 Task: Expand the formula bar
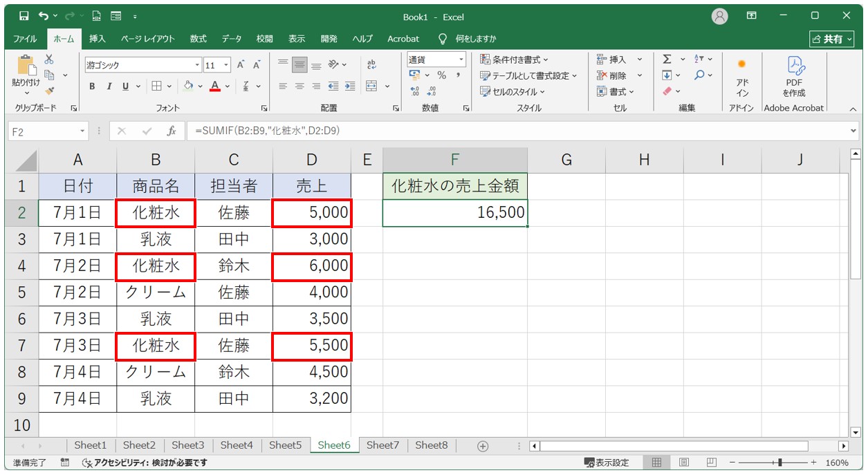tap(853, 131)
